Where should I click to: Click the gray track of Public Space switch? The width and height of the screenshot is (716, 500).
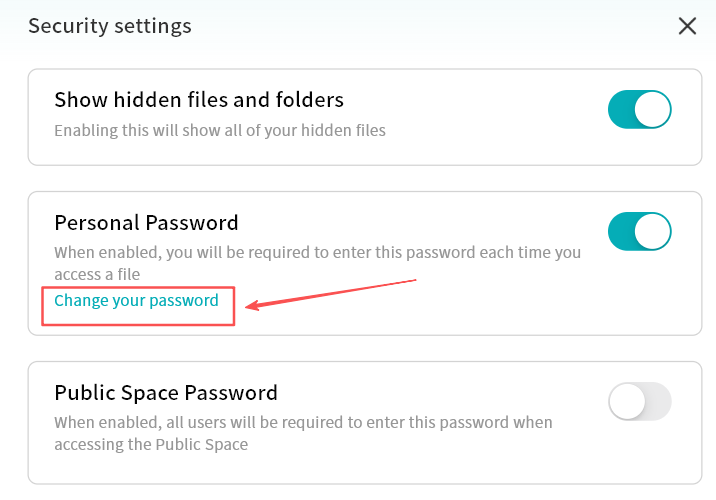click(657, 402)
